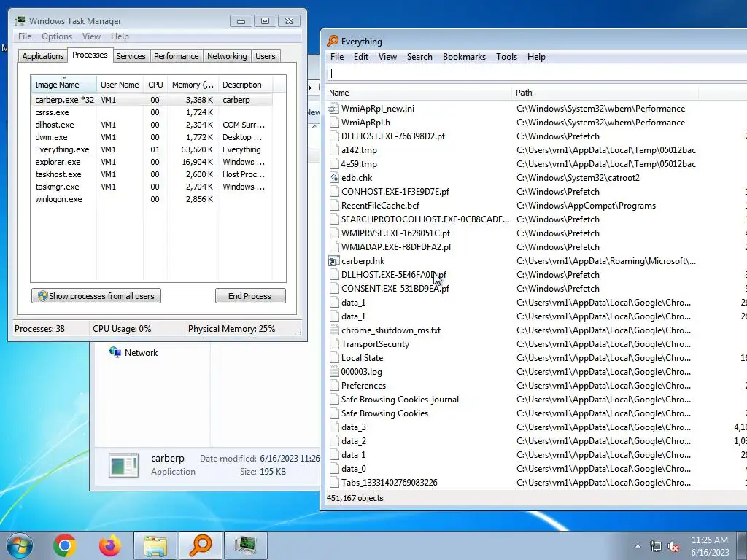The image size is (747, 560).
Task: Open the File menu in Task Manager
Action: [x=25, y=36]
